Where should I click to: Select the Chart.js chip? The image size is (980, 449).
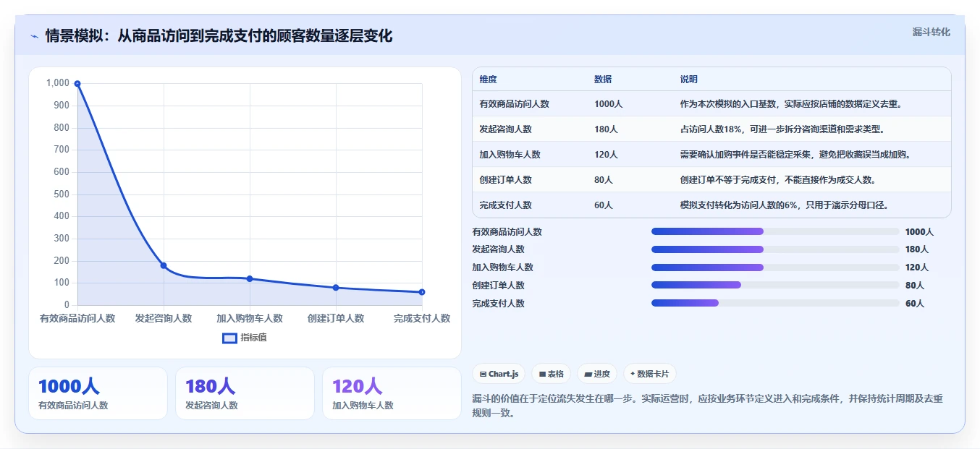coord(499,374)
